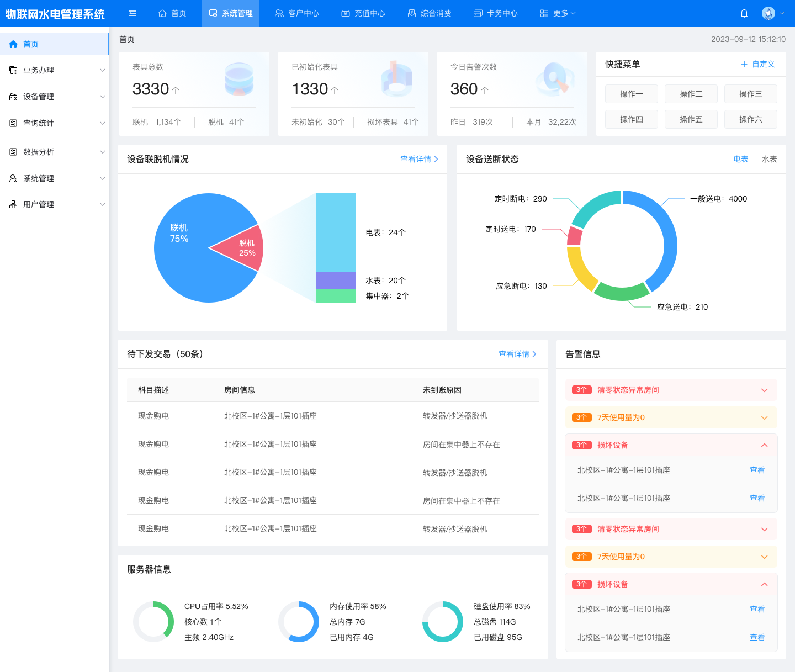Screen dimensions: 795x672
Task: Click the hamburger menu collapse icon
Action: tap(132, 13)
